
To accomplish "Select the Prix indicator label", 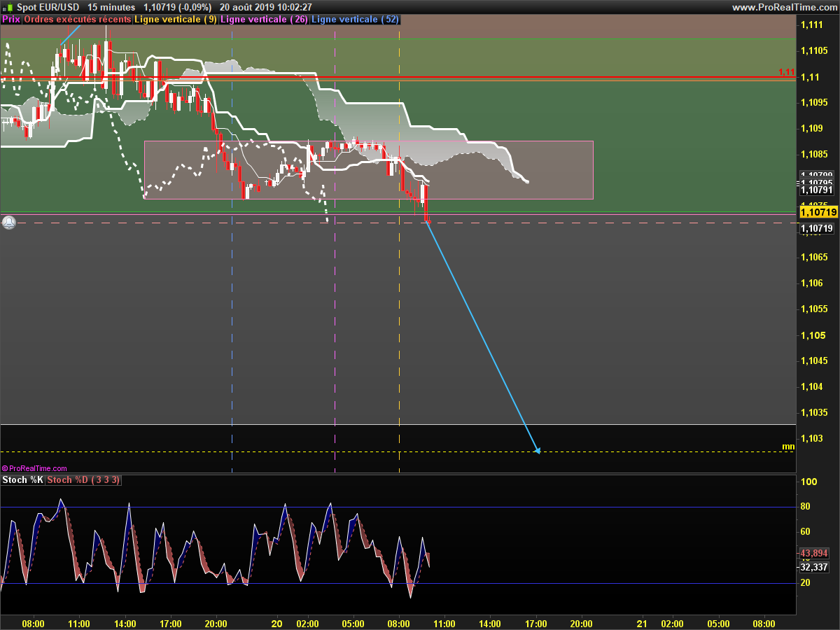I will [11, 20].
